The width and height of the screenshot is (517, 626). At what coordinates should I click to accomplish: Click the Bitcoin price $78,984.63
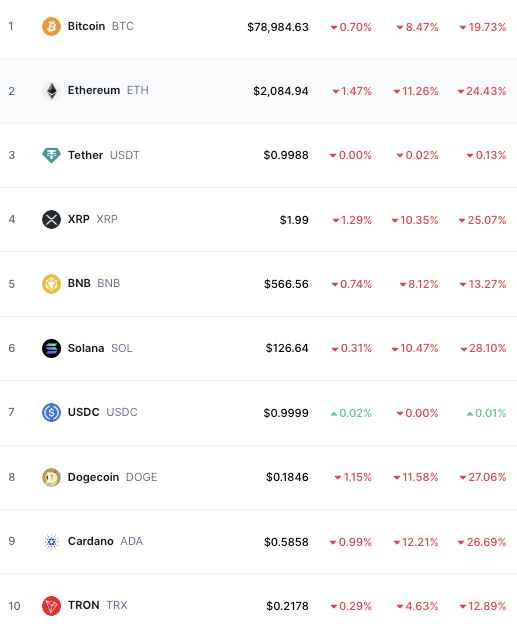coord(278,27)
